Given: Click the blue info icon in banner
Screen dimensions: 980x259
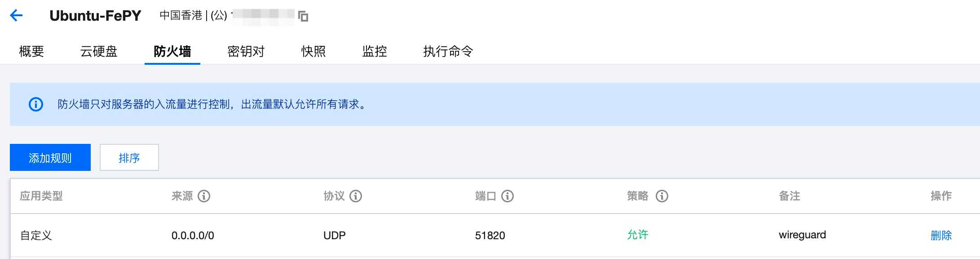Looking at the screenshot, I should point(36,104).
